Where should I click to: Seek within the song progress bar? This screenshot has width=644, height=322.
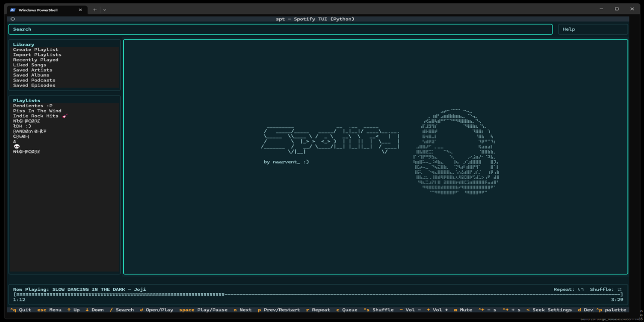(318, 294)
